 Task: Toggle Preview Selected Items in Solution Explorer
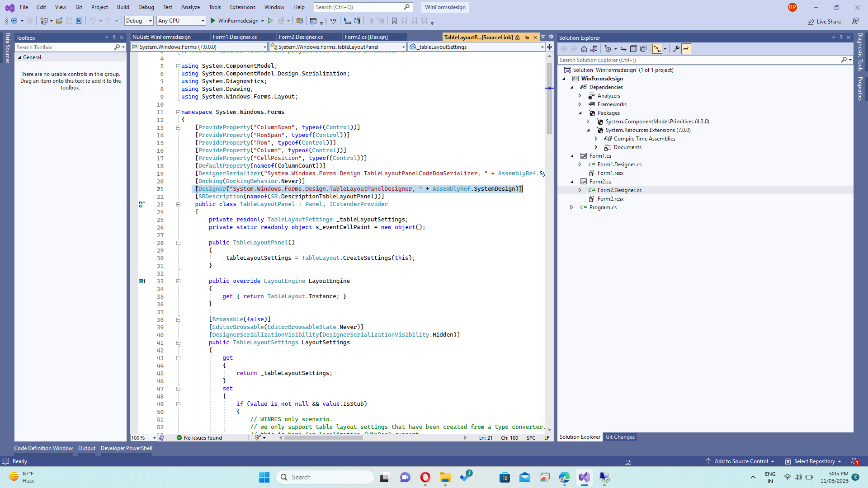coord(686,49)
